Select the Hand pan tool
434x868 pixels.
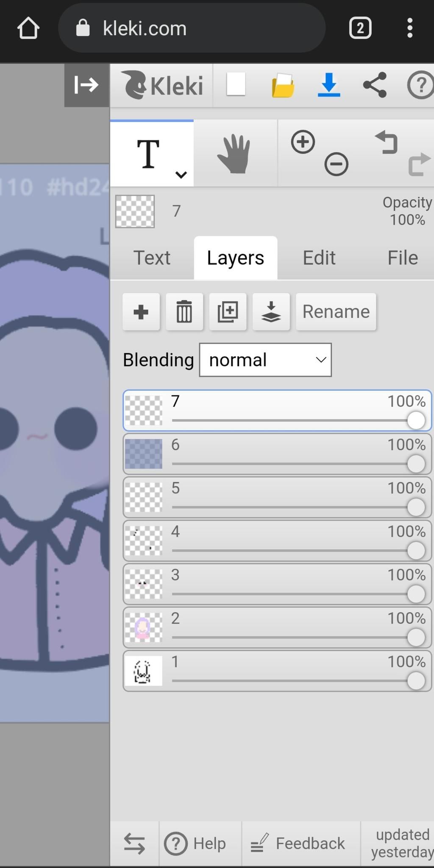click(x=234, y=154)
